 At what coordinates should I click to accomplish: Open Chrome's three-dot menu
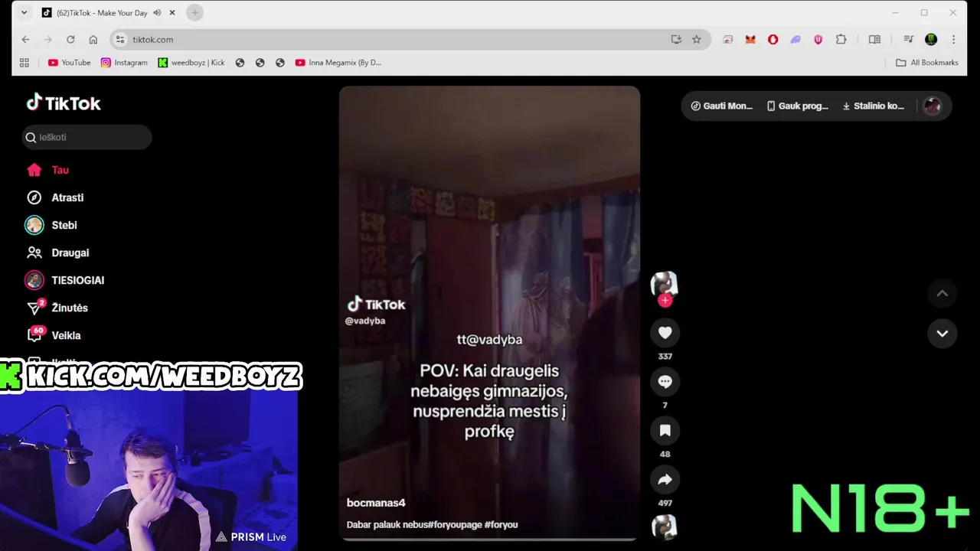[x=953, y=39]
